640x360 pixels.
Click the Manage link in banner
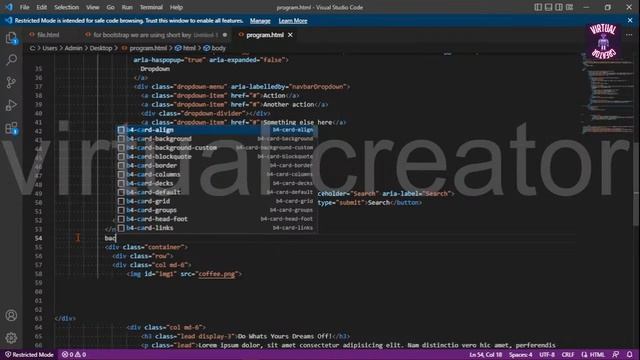pyautogui.click(x=260, y=21)
